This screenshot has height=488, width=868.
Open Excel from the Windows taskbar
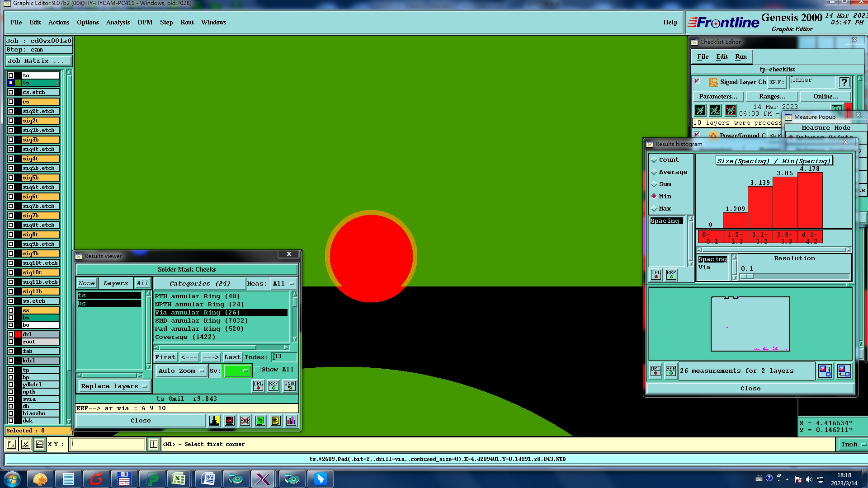[179, 479]
